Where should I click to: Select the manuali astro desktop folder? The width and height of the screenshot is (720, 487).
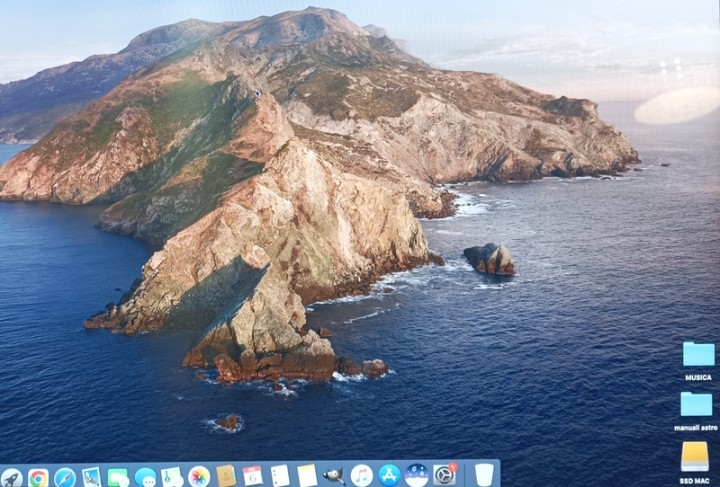(696, 405)
